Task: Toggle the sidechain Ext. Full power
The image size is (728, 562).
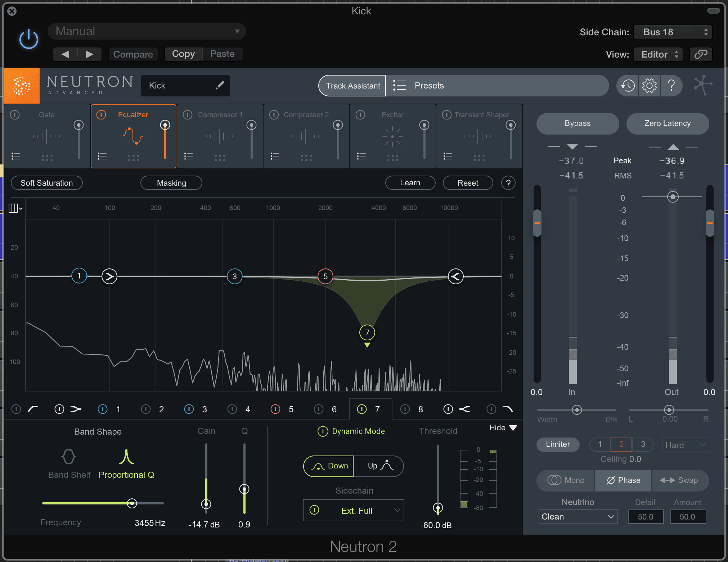Action: click(x=314, y=510)
